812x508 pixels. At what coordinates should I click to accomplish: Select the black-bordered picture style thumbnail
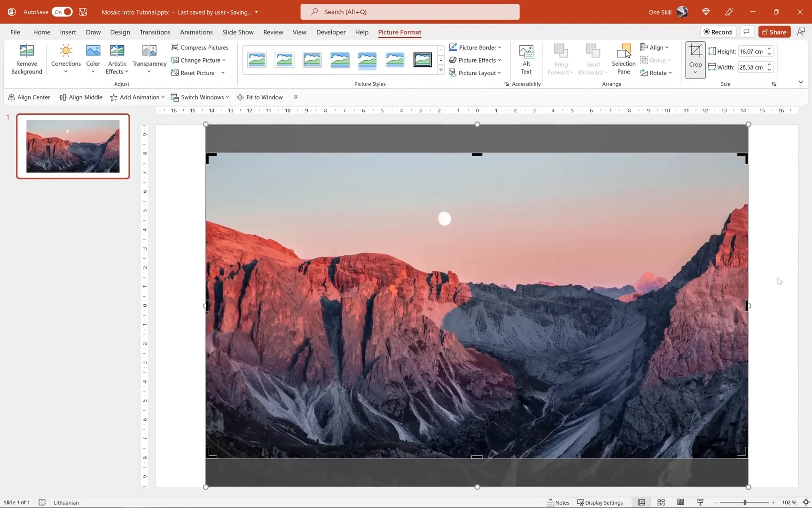422,60
